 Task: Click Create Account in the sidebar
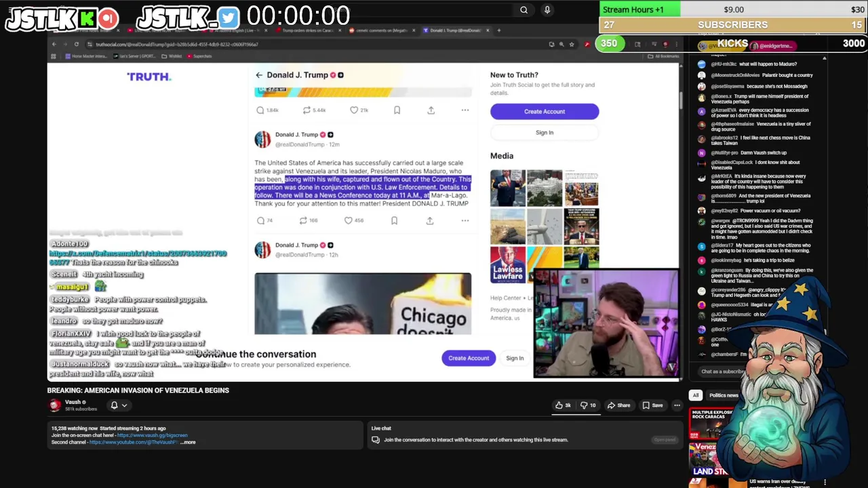point(545,111)
